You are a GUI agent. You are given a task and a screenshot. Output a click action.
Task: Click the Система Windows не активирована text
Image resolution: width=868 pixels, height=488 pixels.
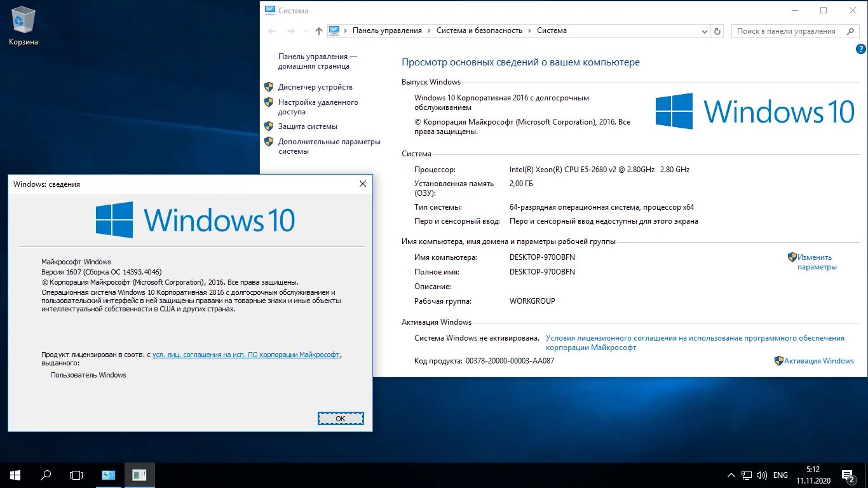(x=477, y=338)
